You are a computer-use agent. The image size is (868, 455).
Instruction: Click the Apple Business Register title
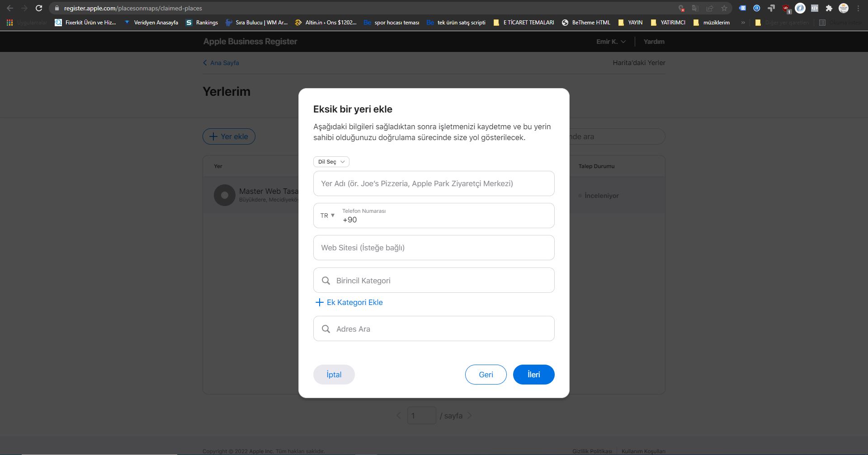click(250, 42)
